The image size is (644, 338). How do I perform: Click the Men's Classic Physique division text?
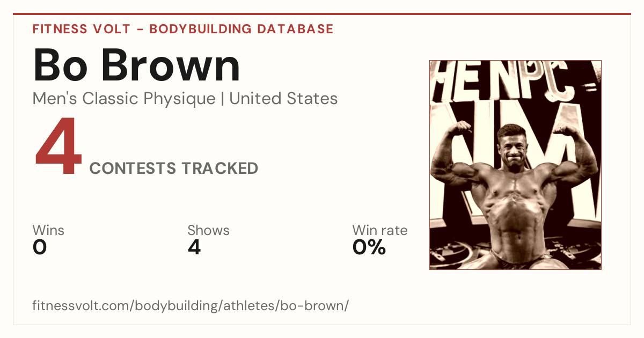[x=125, y=99]
